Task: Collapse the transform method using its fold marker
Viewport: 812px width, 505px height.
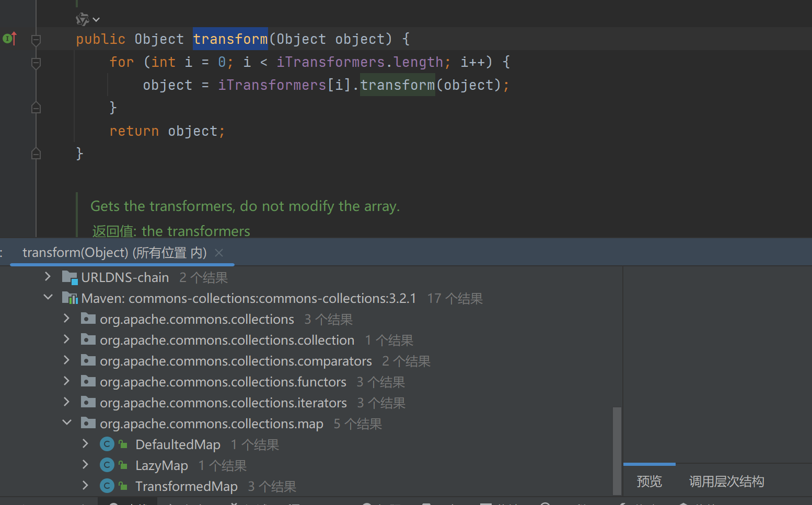Action: point(36,39)
